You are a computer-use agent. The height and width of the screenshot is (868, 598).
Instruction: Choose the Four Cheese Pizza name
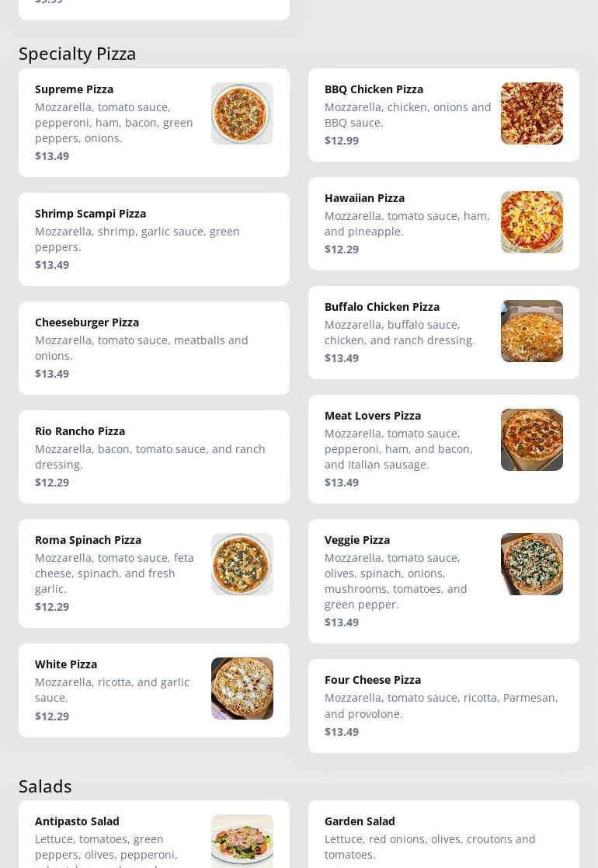tap(373, 680)
